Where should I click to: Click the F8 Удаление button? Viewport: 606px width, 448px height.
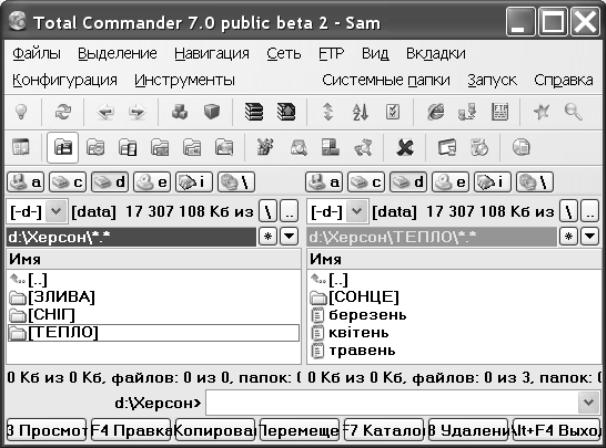tap(468, 430)
